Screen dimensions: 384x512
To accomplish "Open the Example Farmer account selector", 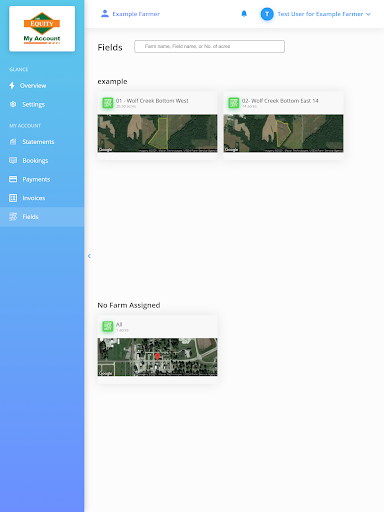I will pyautogui.click(x=130, y=14).
